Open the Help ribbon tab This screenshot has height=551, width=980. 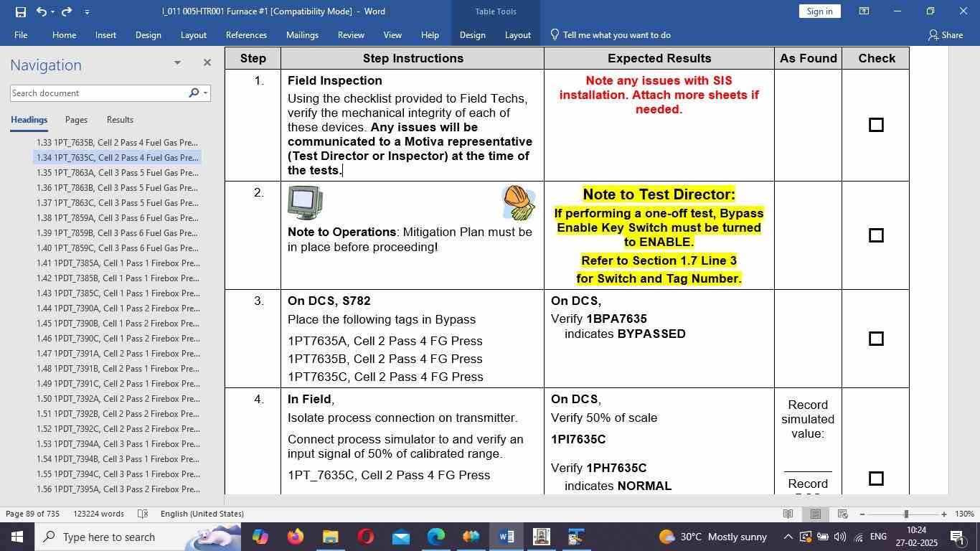[430, 34]
